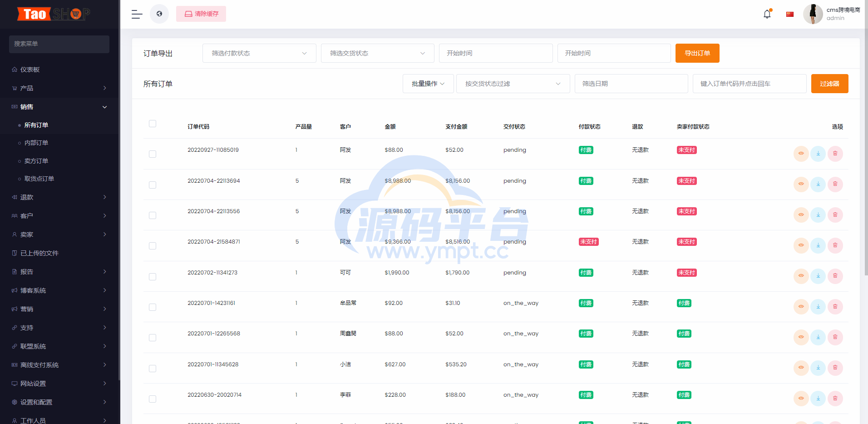Toggle the sidebar hamburger menu icon
This screenshot has height=424, width=868.
pyautogui.click(x=137, y=14)
